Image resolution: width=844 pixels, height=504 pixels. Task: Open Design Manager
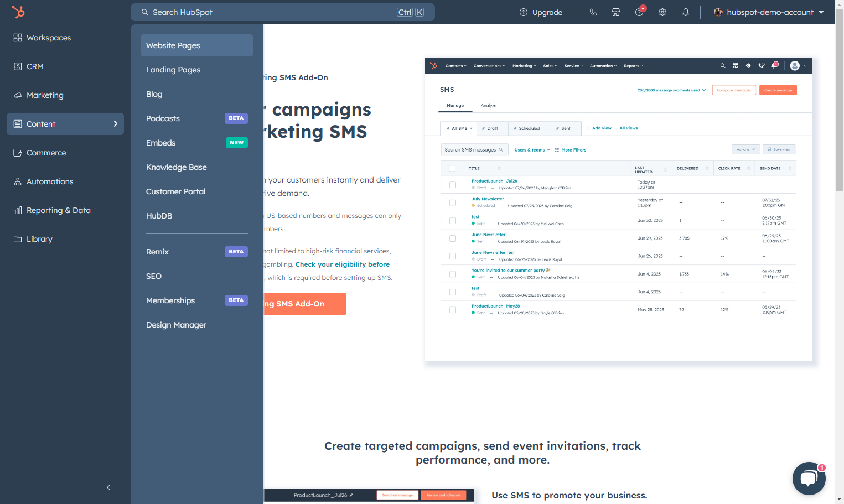tap(197, 325)
